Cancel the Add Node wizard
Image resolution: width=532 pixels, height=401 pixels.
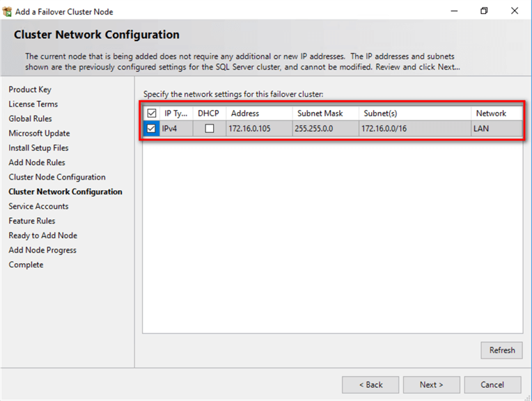(x=492, y=385)
